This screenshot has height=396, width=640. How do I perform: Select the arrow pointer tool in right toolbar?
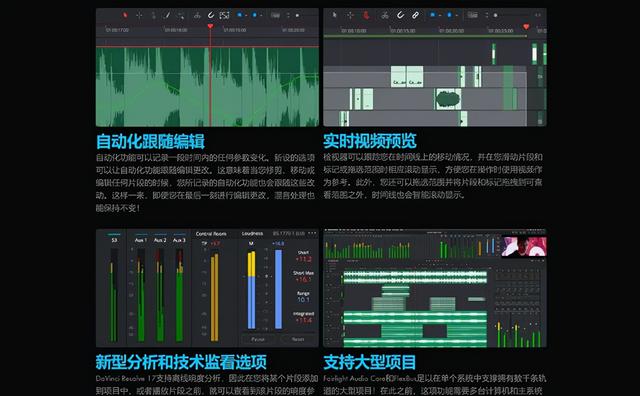click(x=334, y=15)
